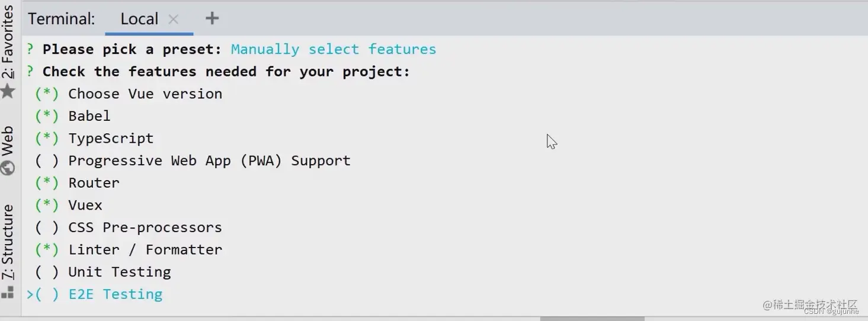Viewport: 868px width, 321px height.
Task: Open the 7: Structure side panel
Action: tap(8, 242)
